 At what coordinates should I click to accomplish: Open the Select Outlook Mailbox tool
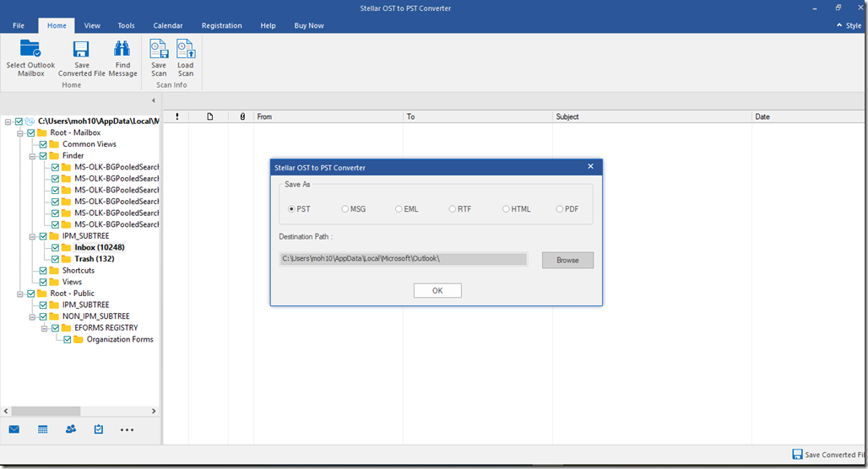click(30, 57)
